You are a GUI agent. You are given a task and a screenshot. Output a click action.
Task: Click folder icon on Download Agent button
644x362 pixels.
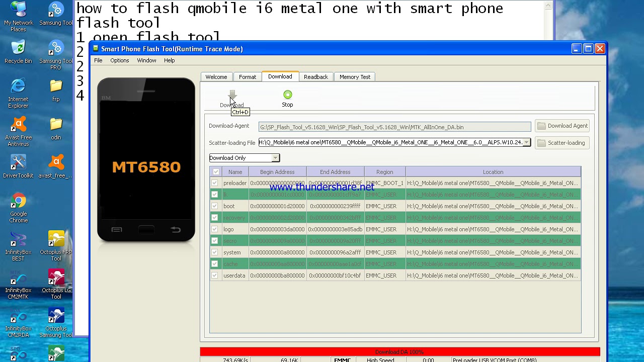541,126
